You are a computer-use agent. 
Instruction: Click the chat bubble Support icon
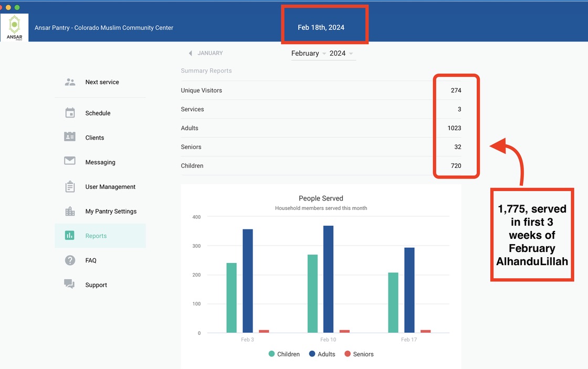pyautogui.click(x=70, y=284)
